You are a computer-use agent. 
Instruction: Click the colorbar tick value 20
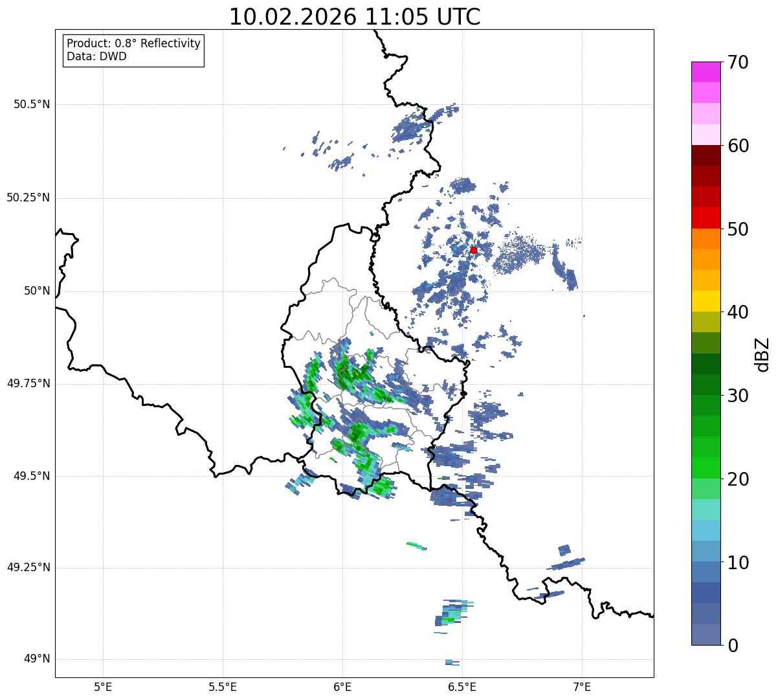pos(739,479)
